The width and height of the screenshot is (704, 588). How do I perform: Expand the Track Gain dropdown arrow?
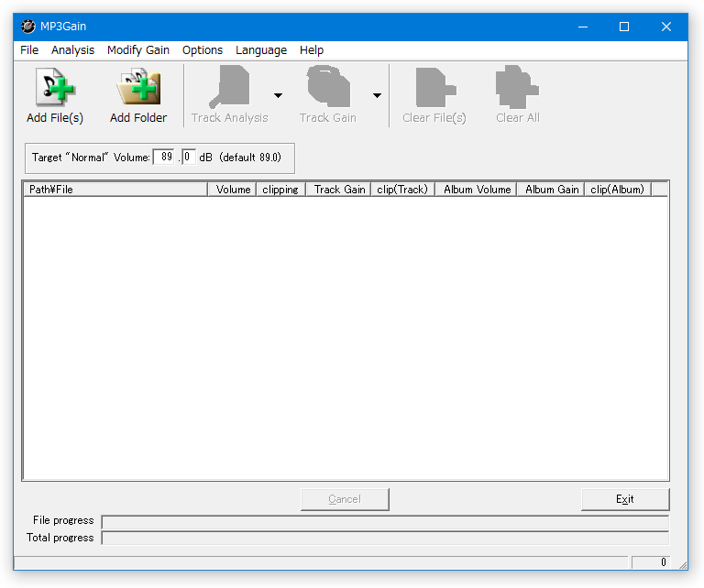click(x=377, y=95)
